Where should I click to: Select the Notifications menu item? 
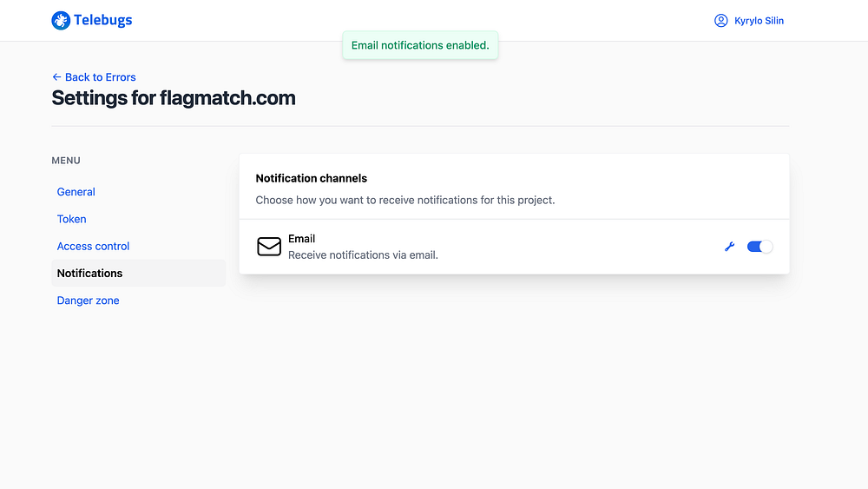pos(90,273)
